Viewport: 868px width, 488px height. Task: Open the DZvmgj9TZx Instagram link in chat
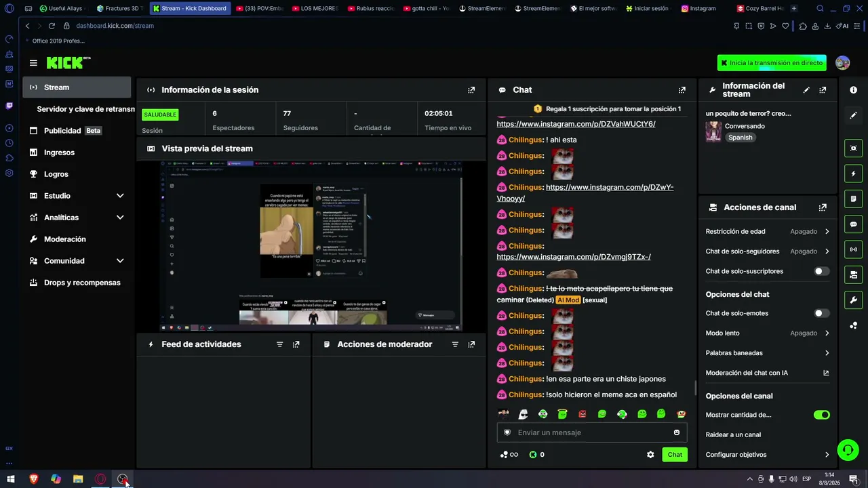click(574, 257)
